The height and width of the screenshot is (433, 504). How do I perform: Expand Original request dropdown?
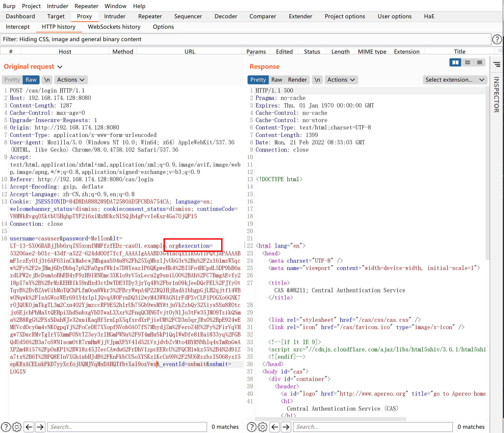(x=60, y=67)
